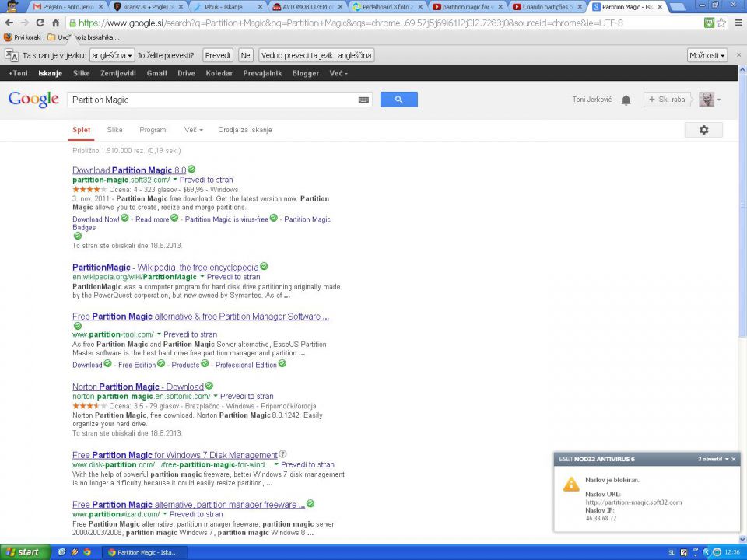This screenshot has width=747, height=560.
Task: Open the Možnosti options dropdown
Action: (707, 55)
